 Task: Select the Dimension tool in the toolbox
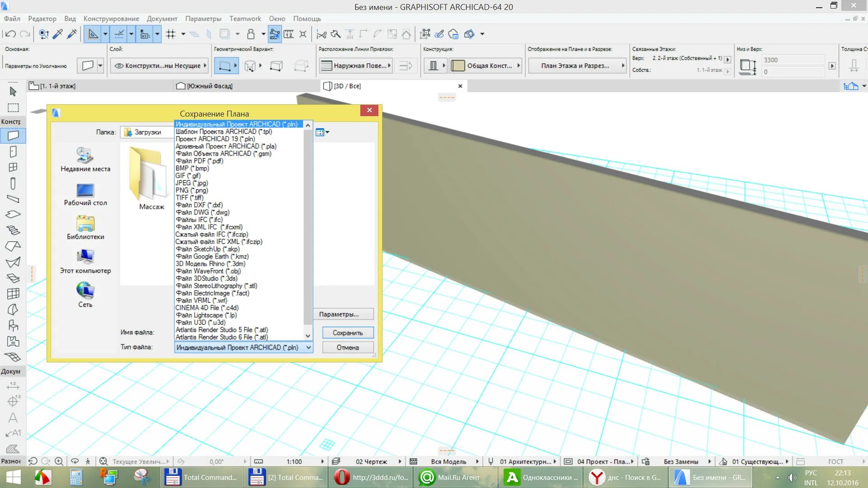pos(13,385)
